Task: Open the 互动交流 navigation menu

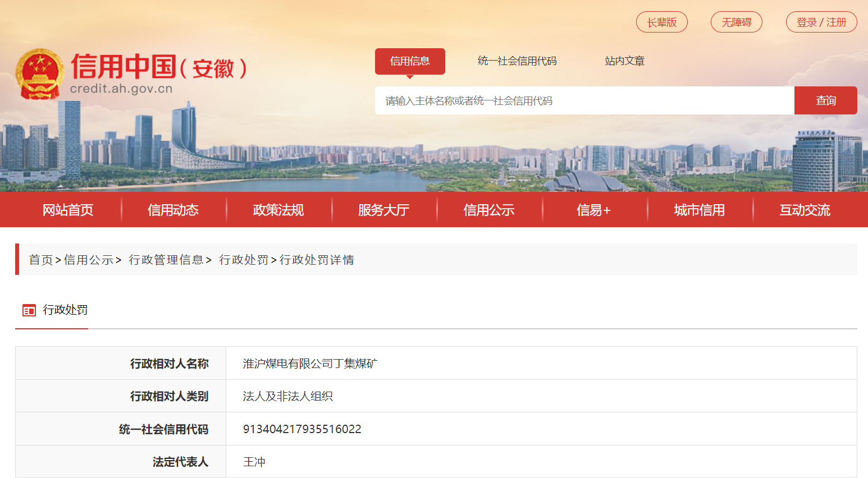Action: tap(805, 210)
